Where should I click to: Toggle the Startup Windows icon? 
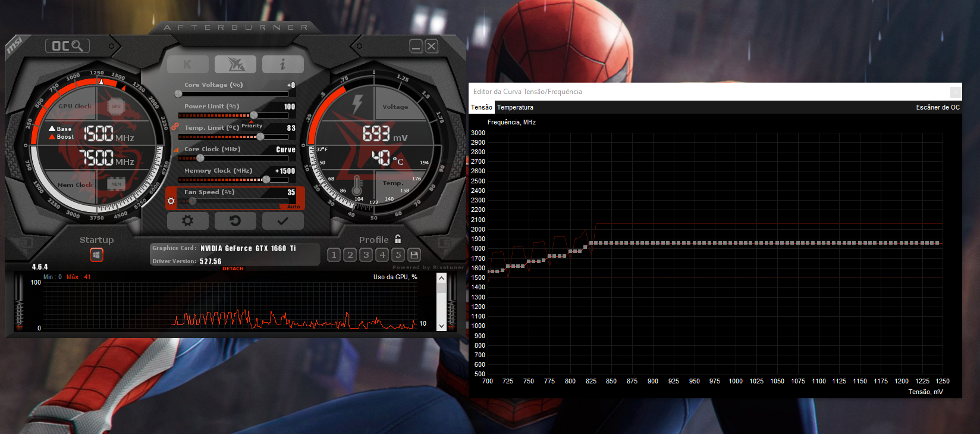pyautogui.click(x=96, y=255)
